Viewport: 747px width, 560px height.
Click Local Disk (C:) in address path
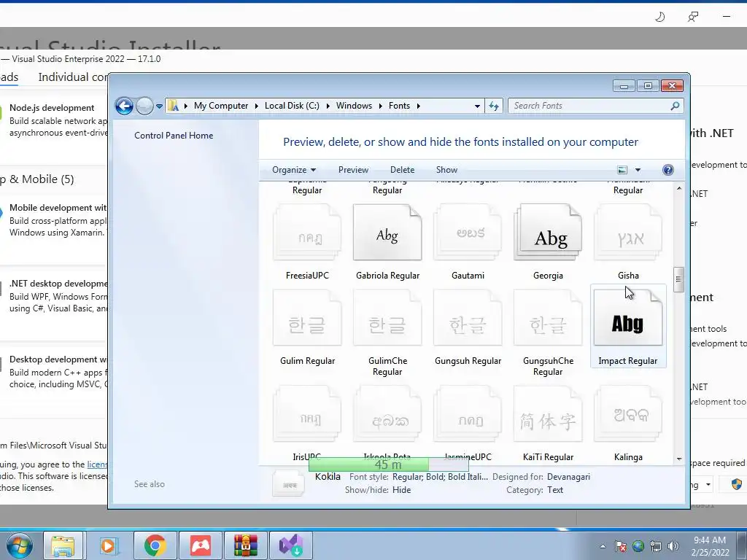(292, 106)
